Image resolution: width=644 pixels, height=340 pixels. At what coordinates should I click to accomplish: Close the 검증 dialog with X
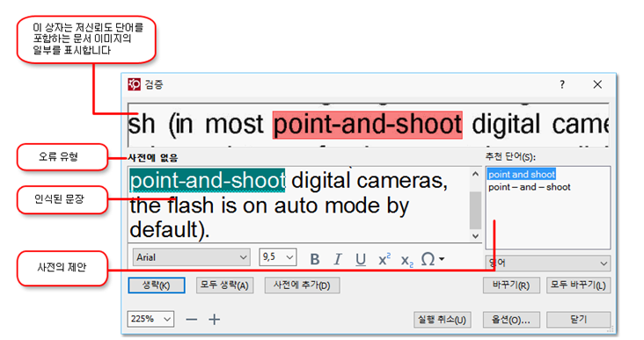597,84
